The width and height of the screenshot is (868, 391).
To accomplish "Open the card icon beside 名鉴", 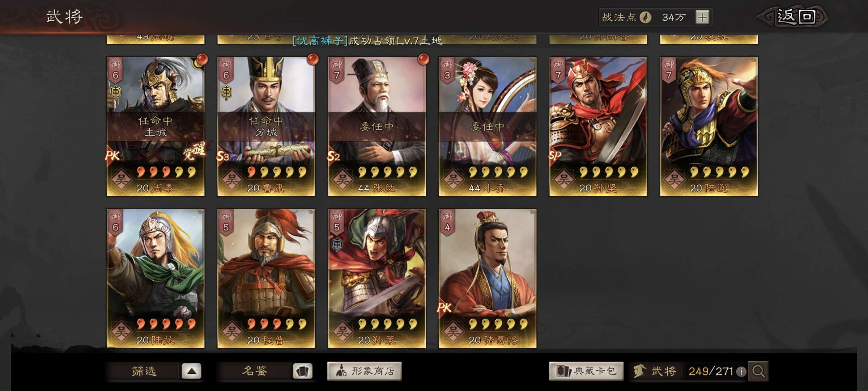I will click(x=302, y=371).
